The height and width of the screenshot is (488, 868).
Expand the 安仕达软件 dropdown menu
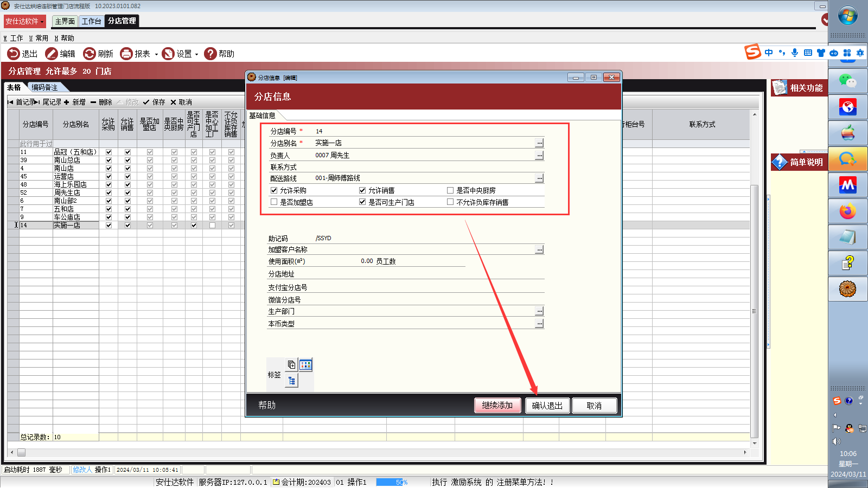coord(24,21)
